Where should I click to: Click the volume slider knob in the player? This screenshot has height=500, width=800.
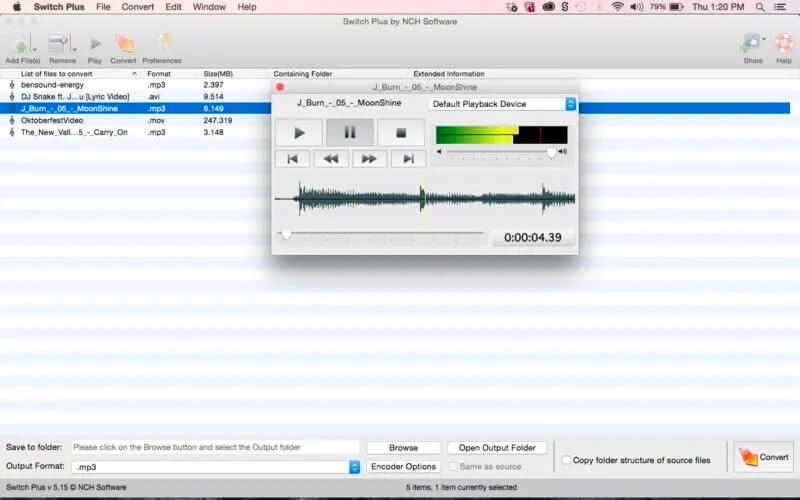[551, 152]
